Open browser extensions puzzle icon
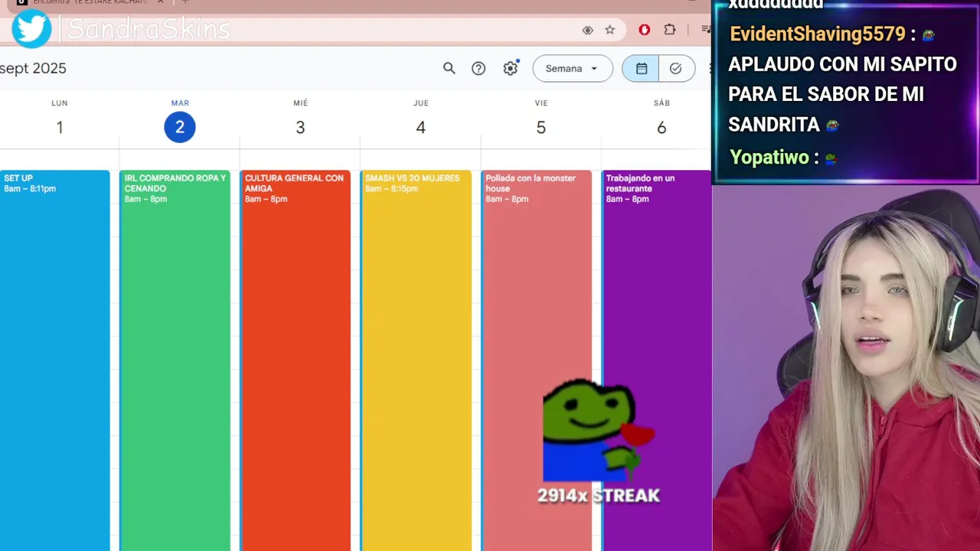Screen dimensions: 980x551 point(670,30)
